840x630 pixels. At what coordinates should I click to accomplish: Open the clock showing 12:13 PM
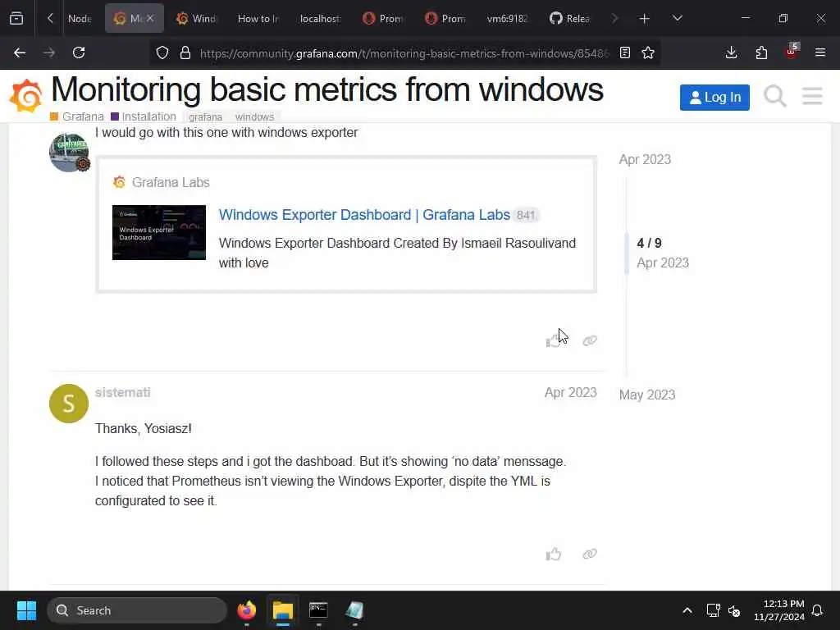pyautogui.click(x=779, y=610)
